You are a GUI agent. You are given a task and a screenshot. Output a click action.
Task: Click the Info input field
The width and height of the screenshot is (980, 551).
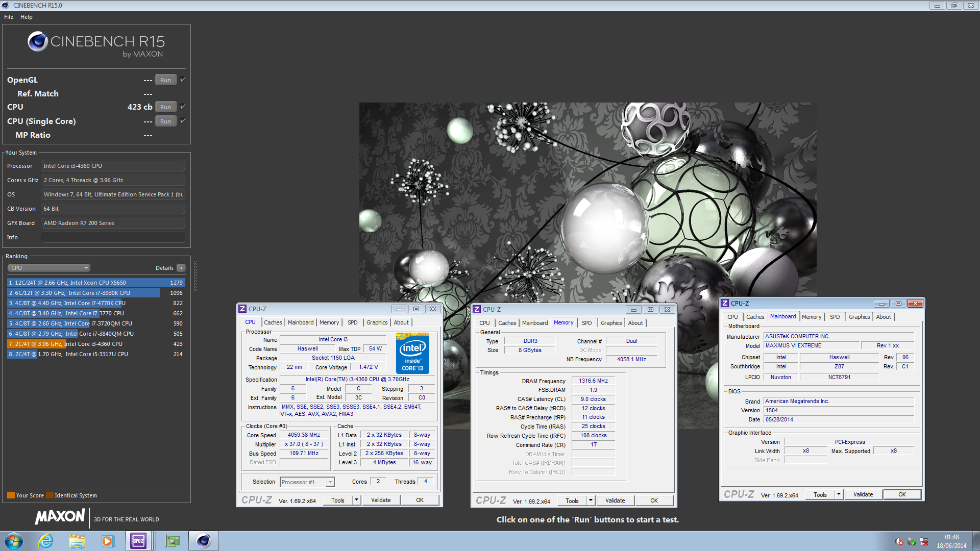[113, 237]
